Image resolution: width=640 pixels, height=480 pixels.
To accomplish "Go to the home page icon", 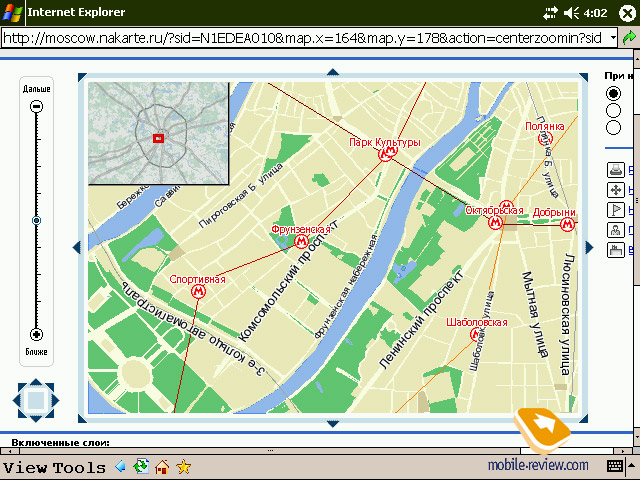I will pyautogui.click(x=162, y=467).
